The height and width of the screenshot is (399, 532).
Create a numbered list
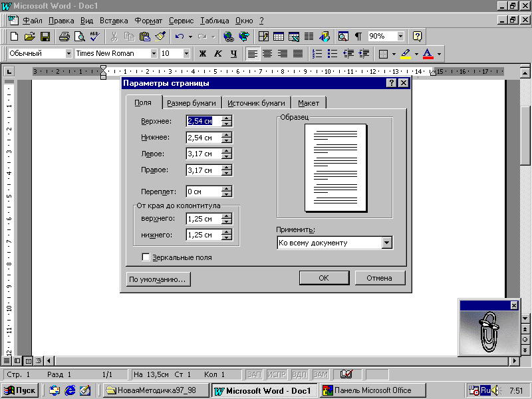317,54
